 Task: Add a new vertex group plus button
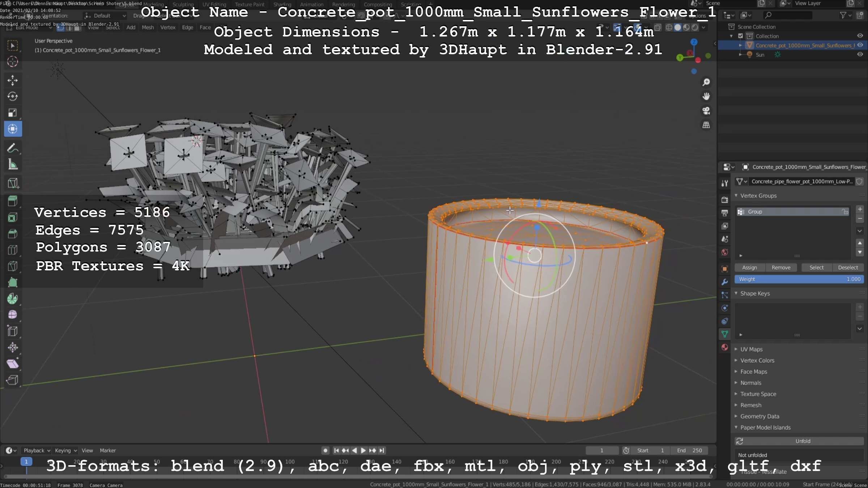[x=860, y=209]
